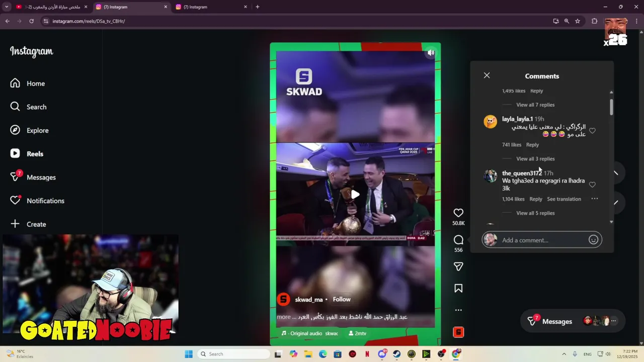Expand View all 5 replies
Screen dimensions: 644x362
535,213
